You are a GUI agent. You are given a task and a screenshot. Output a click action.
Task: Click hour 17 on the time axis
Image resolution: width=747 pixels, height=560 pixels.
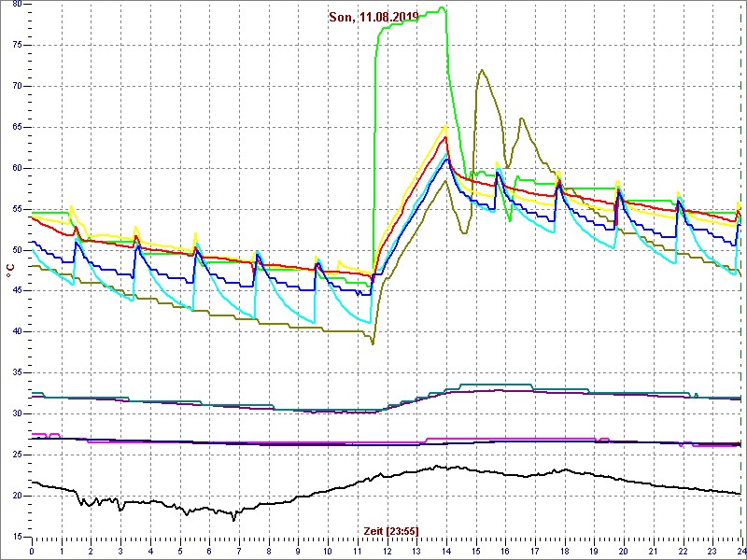pyautogui.click(x=534, y=552)
